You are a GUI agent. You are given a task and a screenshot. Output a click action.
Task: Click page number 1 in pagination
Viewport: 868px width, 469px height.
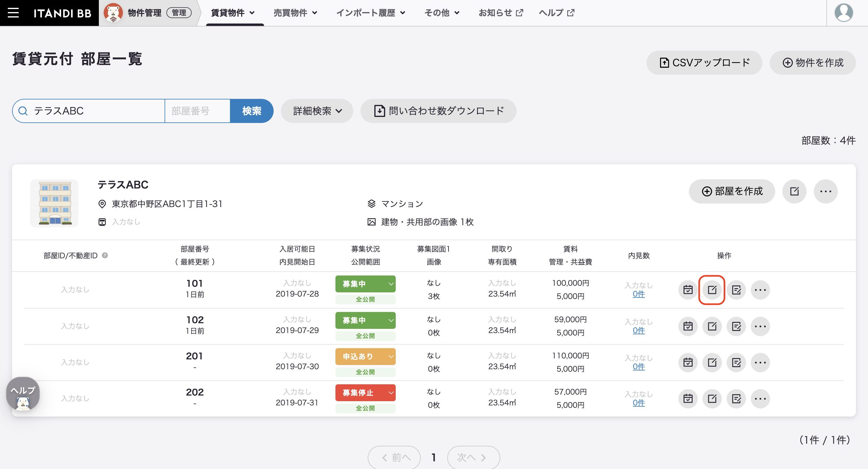coord(434,457)
